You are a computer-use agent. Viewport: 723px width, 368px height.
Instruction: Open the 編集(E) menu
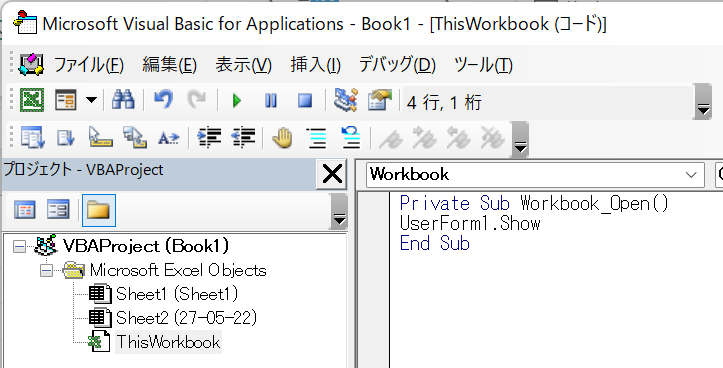coord(170,65)
